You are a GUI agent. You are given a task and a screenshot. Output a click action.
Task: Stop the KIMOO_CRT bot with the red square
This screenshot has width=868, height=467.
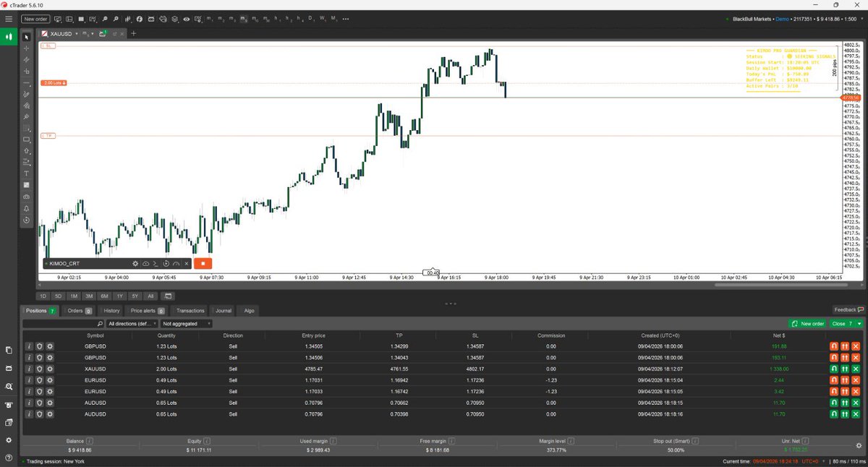coord(203,263)
